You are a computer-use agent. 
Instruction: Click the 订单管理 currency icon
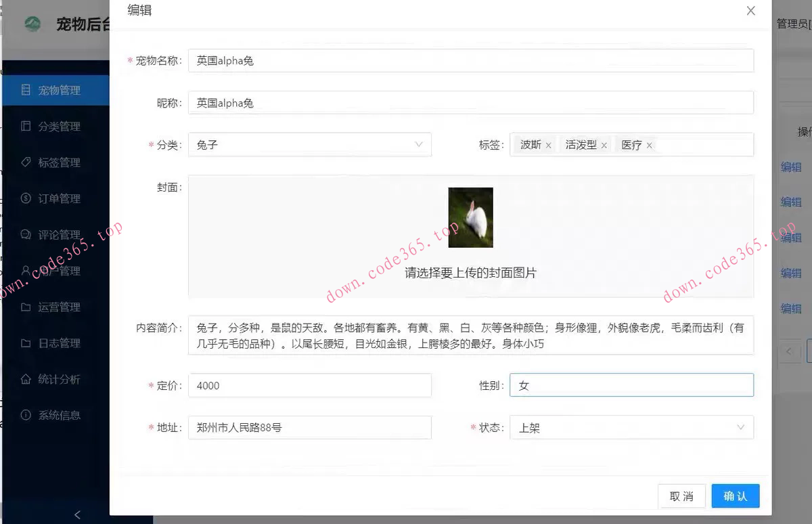[27, 198]
